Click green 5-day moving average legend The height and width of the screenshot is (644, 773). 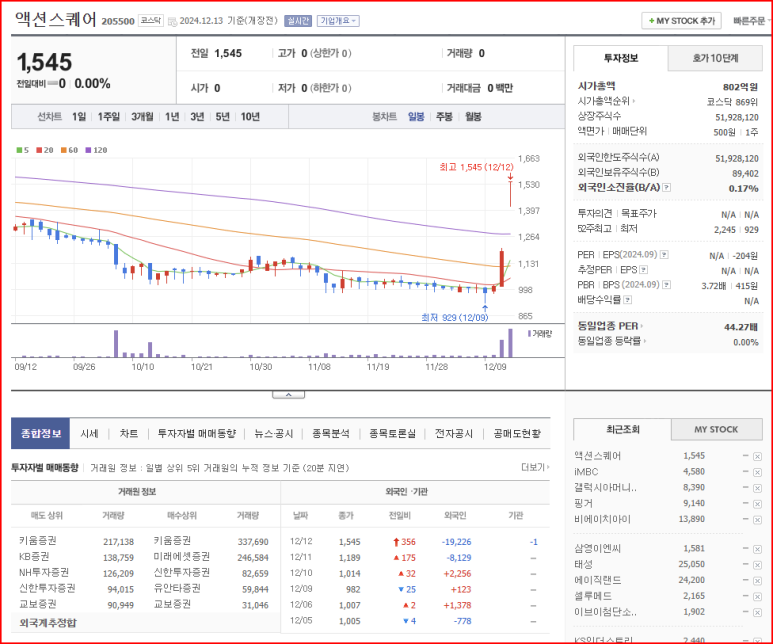point(22,150)
